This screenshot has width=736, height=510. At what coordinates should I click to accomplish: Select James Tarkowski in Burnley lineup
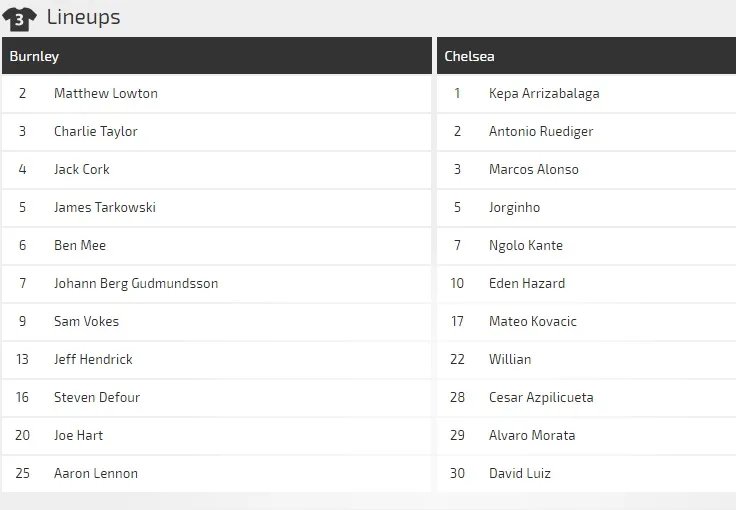point(105,208)
